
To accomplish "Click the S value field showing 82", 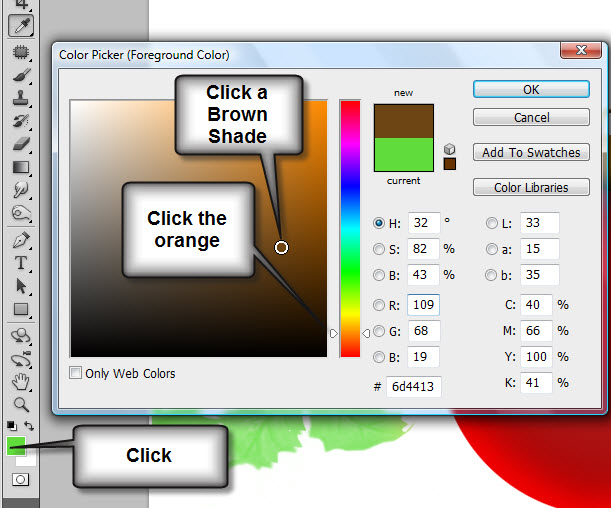I will coord(424,249).
